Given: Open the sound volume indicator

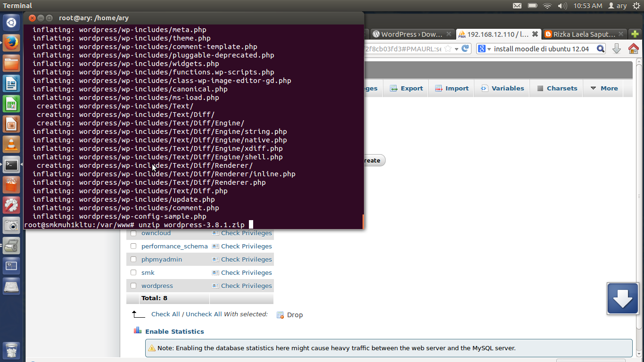Looking at the screenshot, I should [562, 6].
